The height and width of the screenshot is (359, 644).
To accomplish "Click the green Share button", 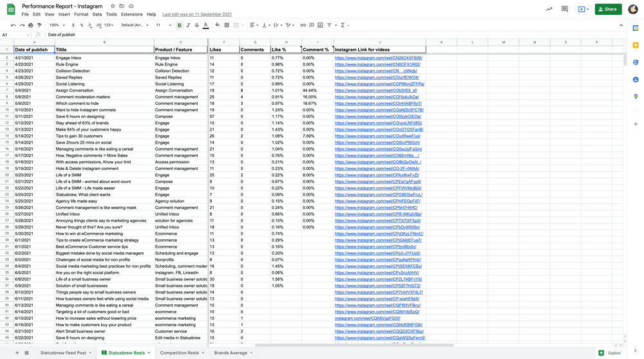I will point(608,9).
